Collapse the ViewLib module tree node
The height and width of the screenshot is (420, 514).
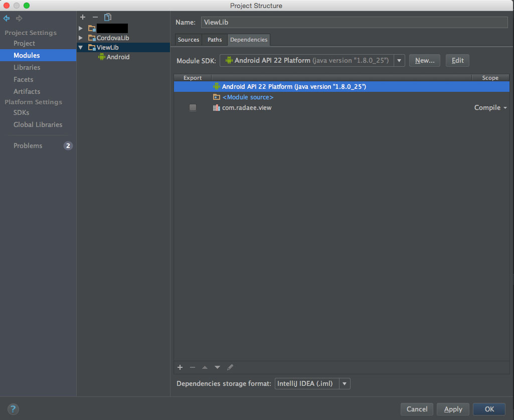tap(80, 47)
